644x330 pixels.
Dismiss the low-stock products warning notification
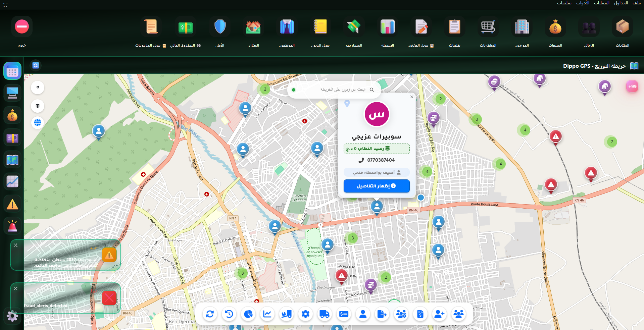pyautogui.click(x=15, y=245)
